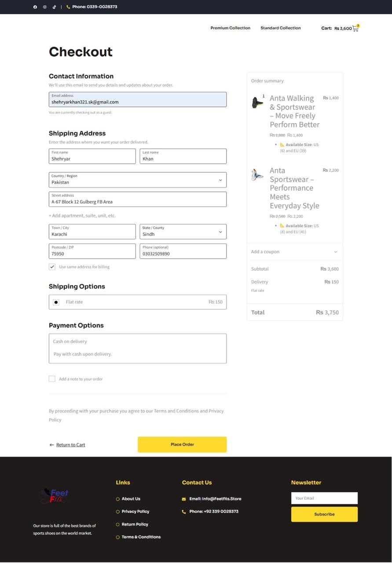This screenshot has height=563, width=392.
Task: Click the Place Order button
Action: [182, 445]
